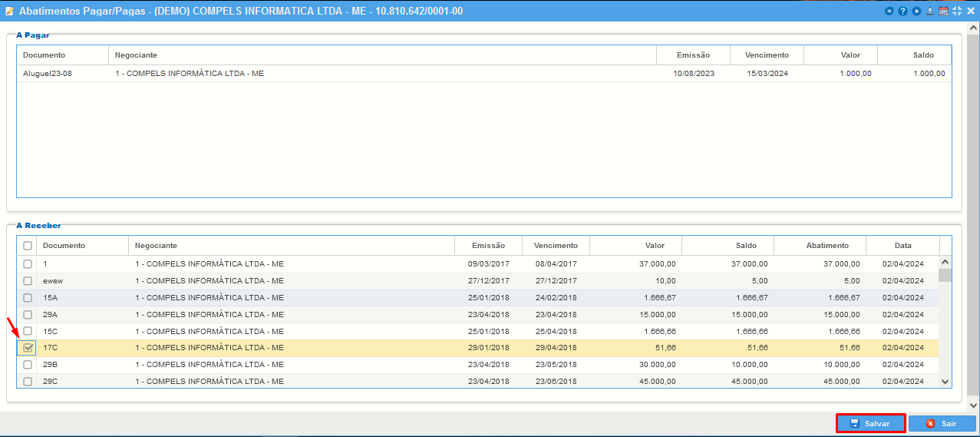Image resolution: width=980 pixels, height=437 pixels.
Task: Check the box for document 15A
Action: tap(28, 297)
